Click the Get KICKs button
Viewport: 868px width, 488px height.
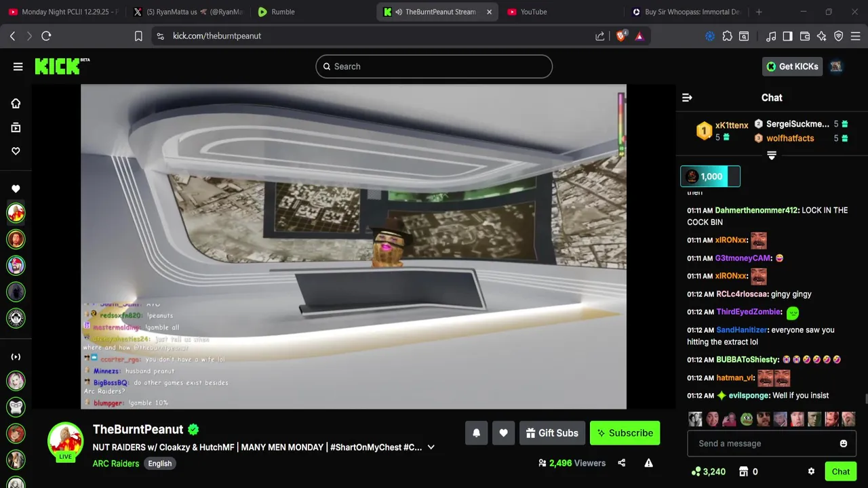point(792,66)
